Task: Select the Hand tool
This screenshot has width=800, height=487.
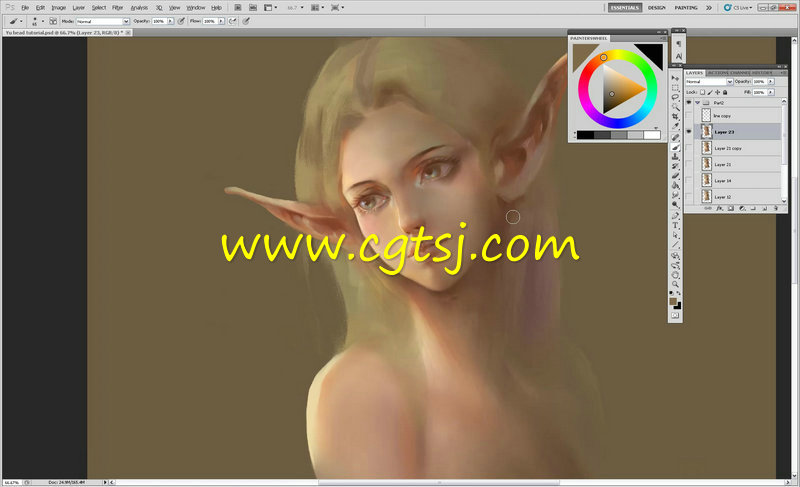Action: click(675, 274)
